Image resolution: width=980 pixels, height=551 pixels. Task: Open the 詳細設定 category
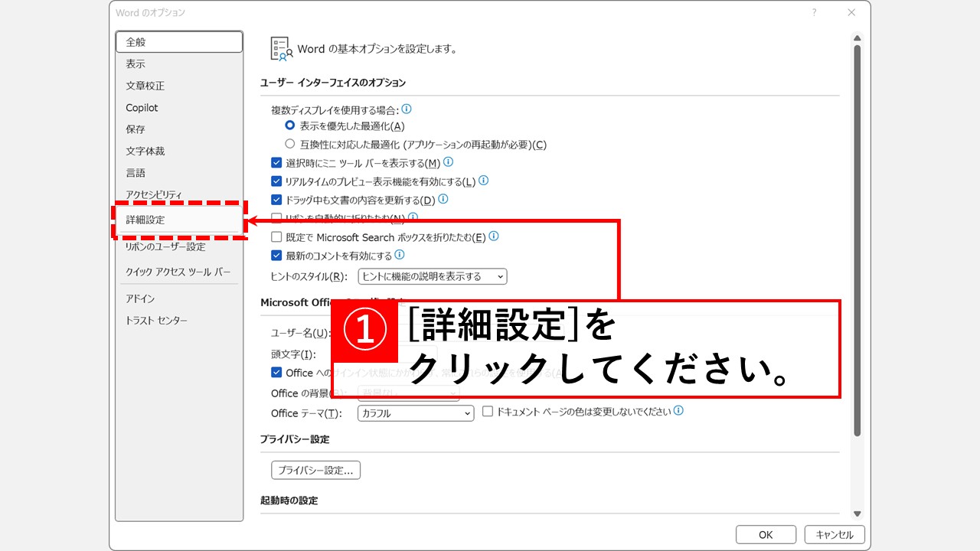tap(179, 220)
